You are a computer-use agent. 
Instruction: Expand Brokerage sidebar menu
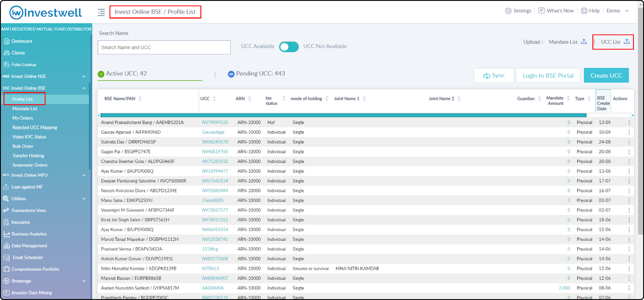click(84, 281)
